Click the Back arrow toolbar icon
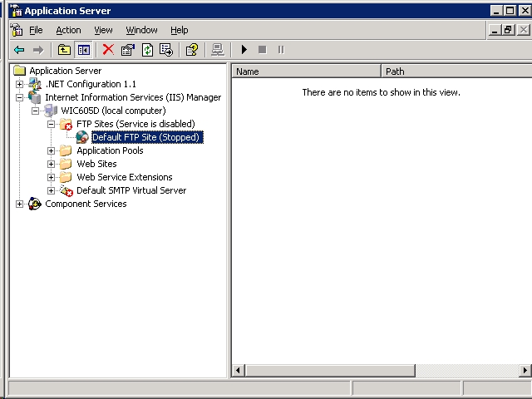Viewport: 532px width, 399px height. tap(19, 50)
